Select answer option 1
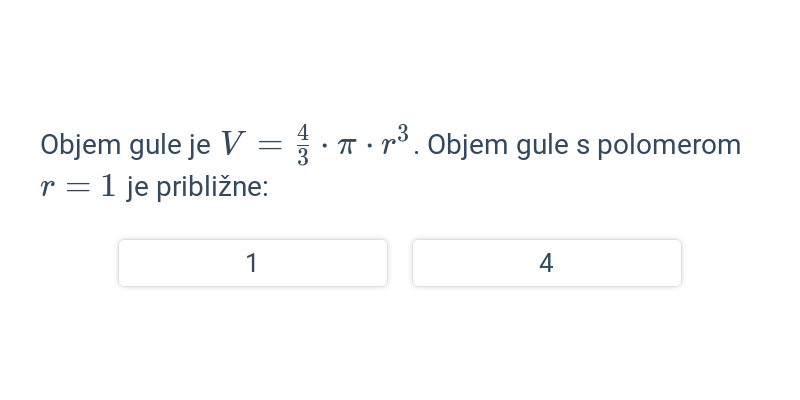Viewport: 800px width, 400px height. coord(253,263)
